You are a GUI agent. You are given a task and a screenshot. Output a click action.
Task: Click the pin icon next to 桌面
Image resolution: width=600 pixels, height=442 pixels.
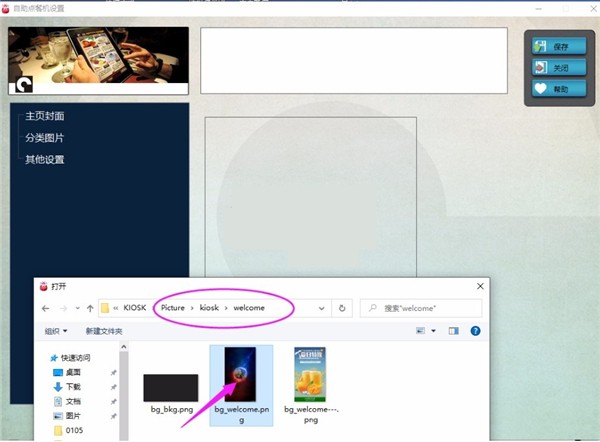tap(113, 373)
